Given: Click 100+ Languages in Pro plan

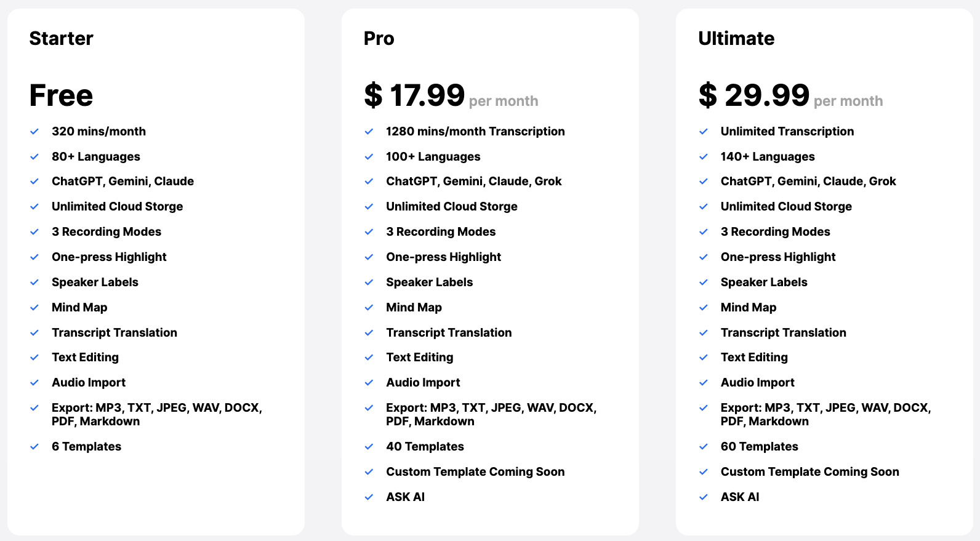Looking at the screenshot, I should pos(433,157).
